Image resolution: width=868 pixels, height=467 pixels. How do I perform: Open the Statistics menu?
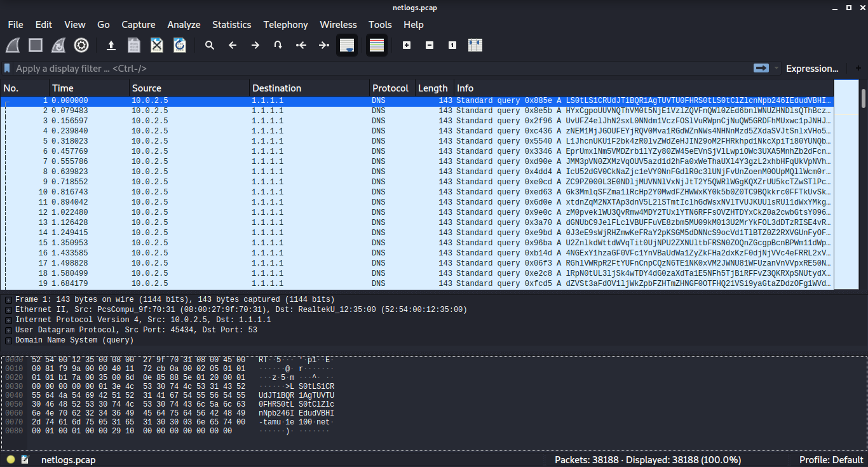[x=232, y=25]
